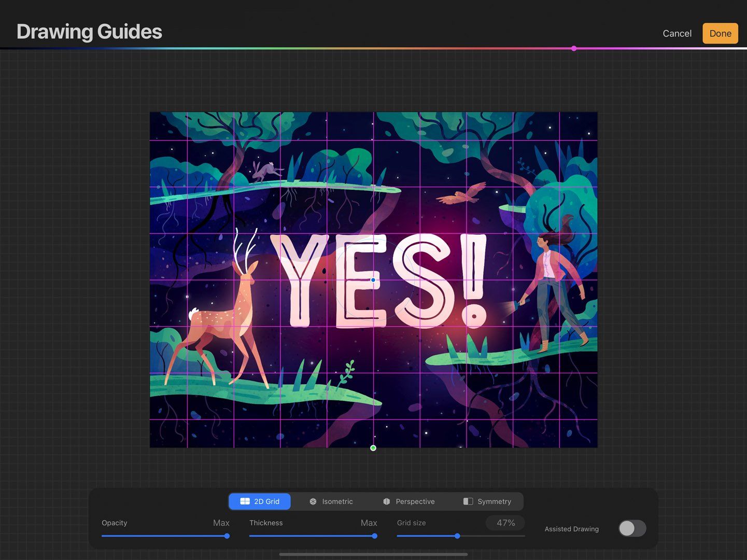Click the hue handle on the rainbow color bar
The image size is (747, 560).
click(x=574, y=48)
